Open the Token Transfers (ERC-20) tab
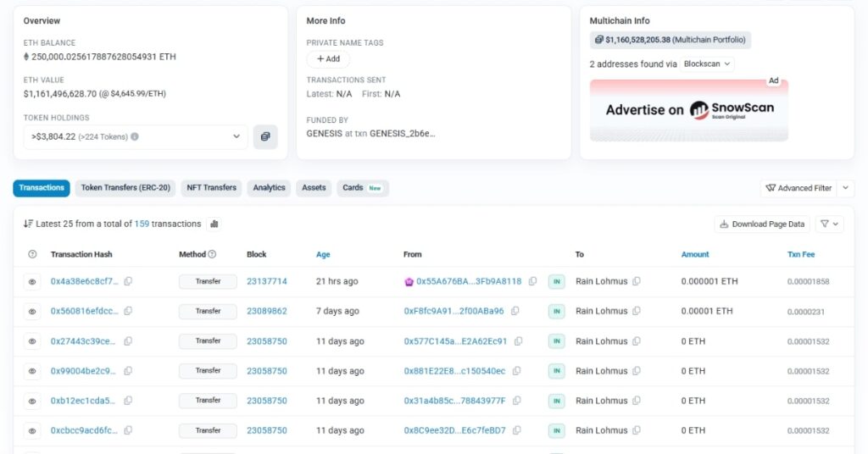868x454 pixels. tap(125, 188)
